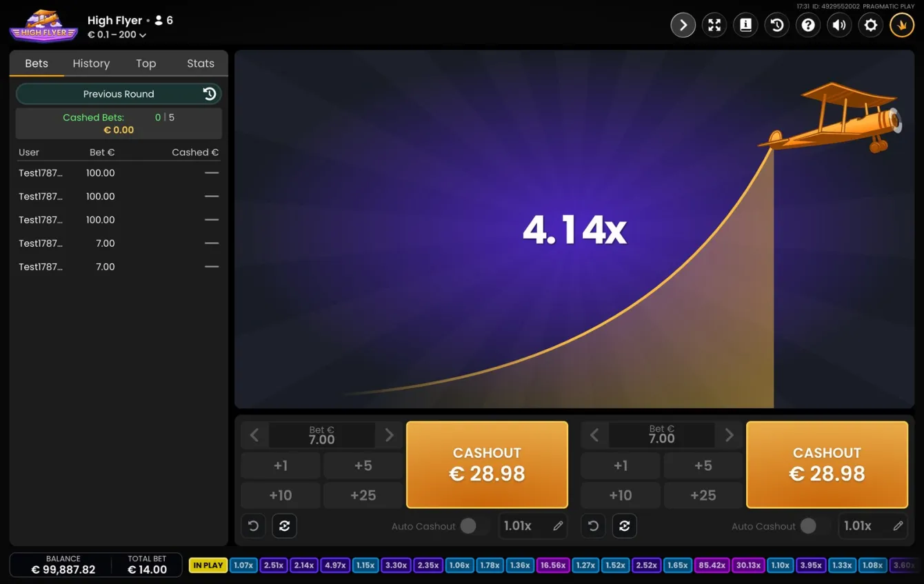
Task: Select the 85.42x result in history strip
Action: [x=712, y=565]
